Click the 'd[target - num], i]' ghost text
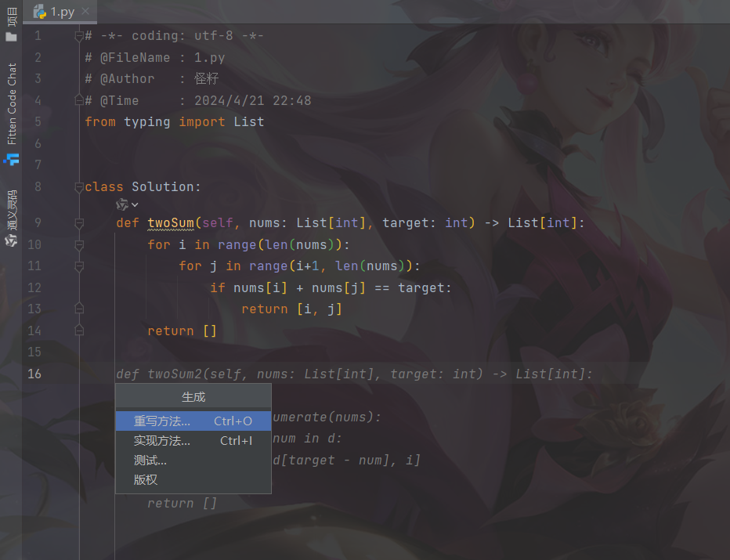Image resolution: width=730 pixels, height=560 pixels. pyautogui.click(x=346, y=461)
